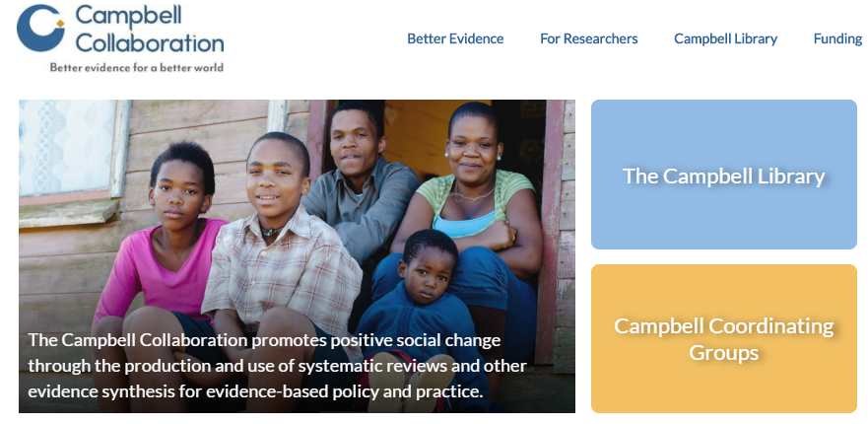Open the Better Evidence menu

tap(455, 38)
